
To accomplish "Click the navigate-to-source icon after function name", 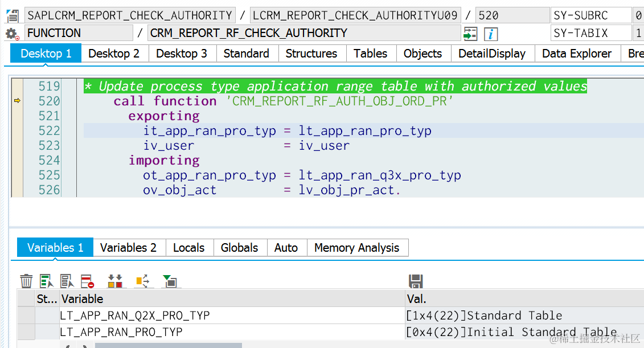I will tap(470, 34).
